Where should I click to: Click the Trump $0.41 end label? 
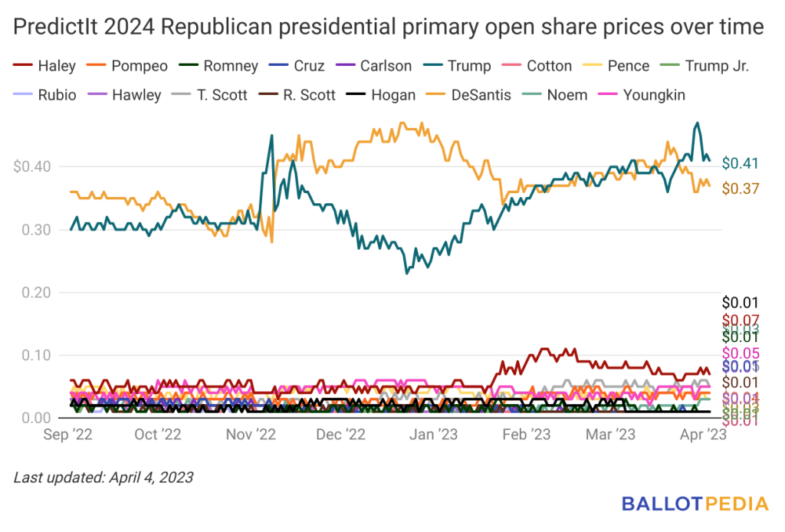[x=740, y=163]
